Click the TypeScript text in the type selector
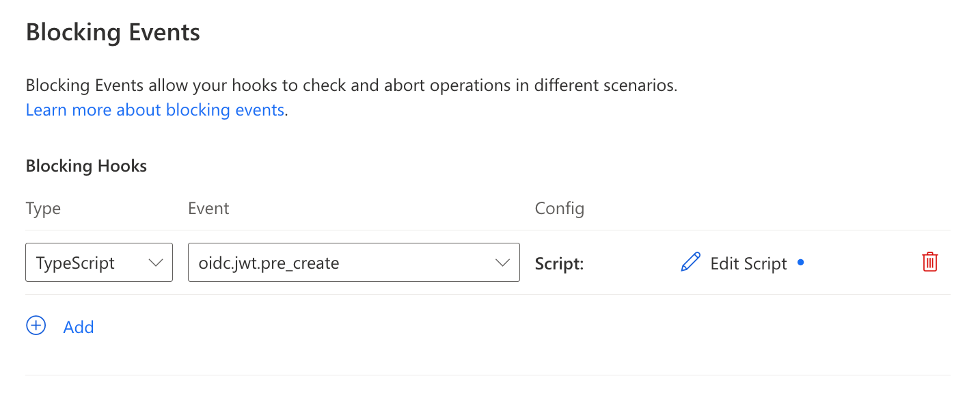The width and height of the screenshot is (980, 398). click(x=75, y=263)
